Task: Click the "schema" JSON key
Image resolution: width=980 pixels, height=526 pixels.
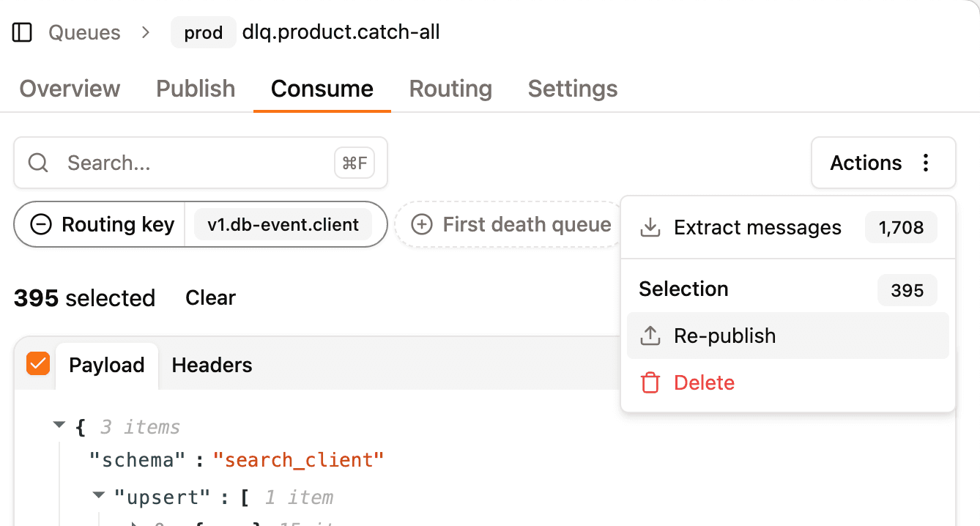Action: 137,460
